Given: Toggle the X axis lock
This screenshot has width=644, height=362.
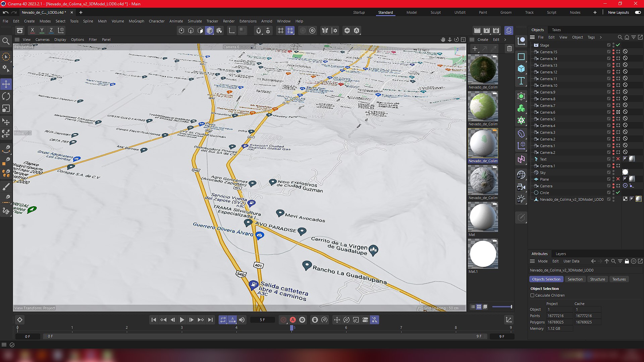Looking at the screenshot, I should (x=32, y=31).
